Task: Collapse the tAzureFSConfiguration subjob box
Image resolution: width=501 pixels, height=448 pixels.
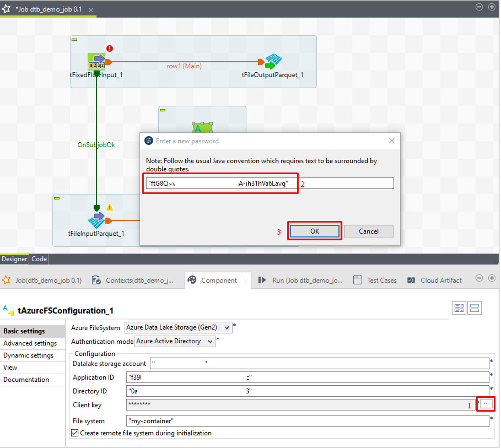Action: (x=163, y=110)
